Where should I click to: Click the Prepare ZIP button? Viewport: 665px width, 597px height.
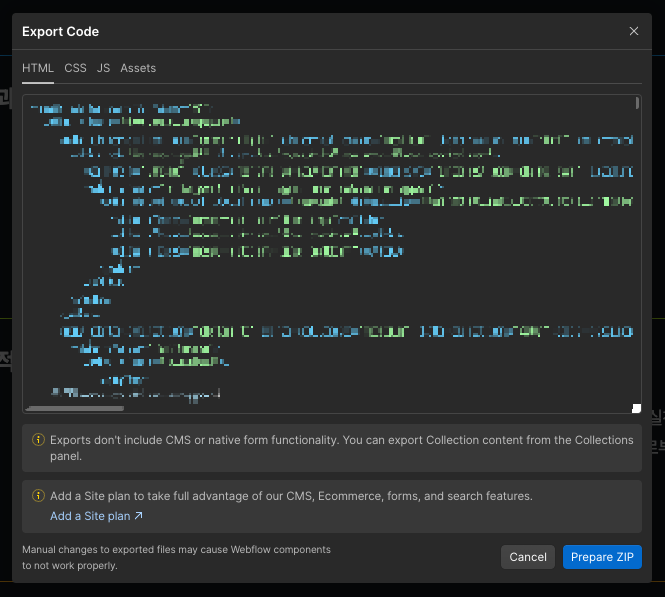point(602,557)
